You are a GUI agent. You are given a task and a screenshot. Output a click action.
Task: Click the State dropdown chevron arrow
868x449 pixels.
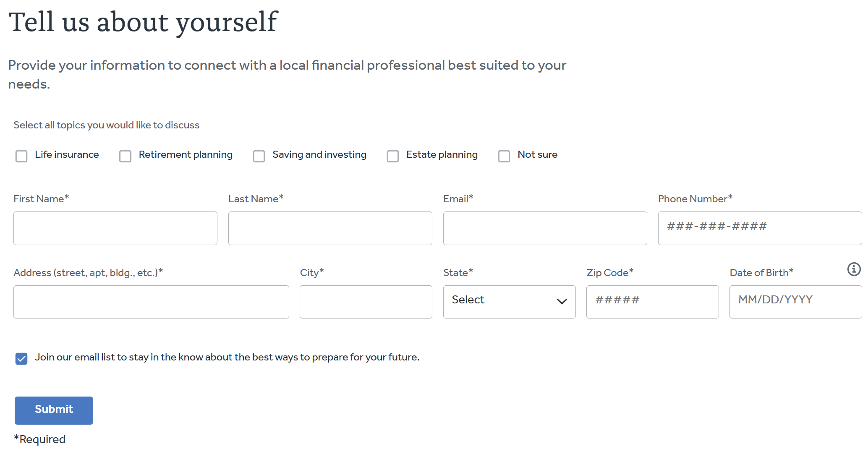[x=562, y=301]
